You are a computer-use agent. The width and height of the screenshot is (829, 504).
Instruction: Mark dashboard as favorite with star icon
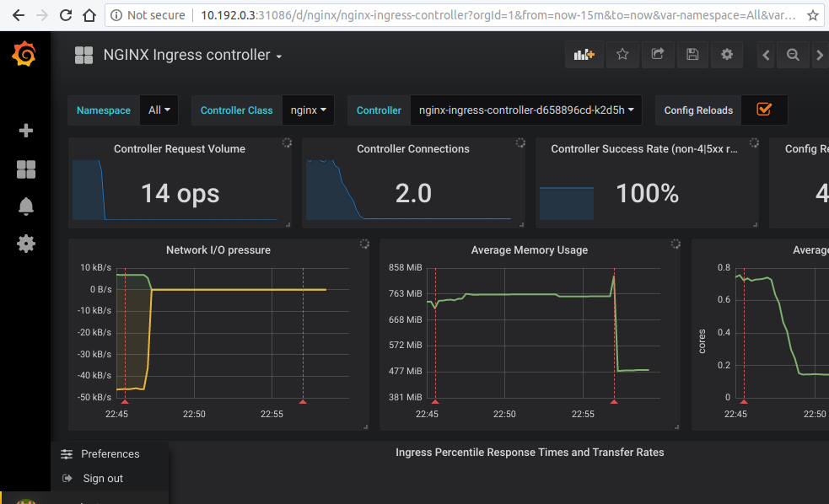622,54
